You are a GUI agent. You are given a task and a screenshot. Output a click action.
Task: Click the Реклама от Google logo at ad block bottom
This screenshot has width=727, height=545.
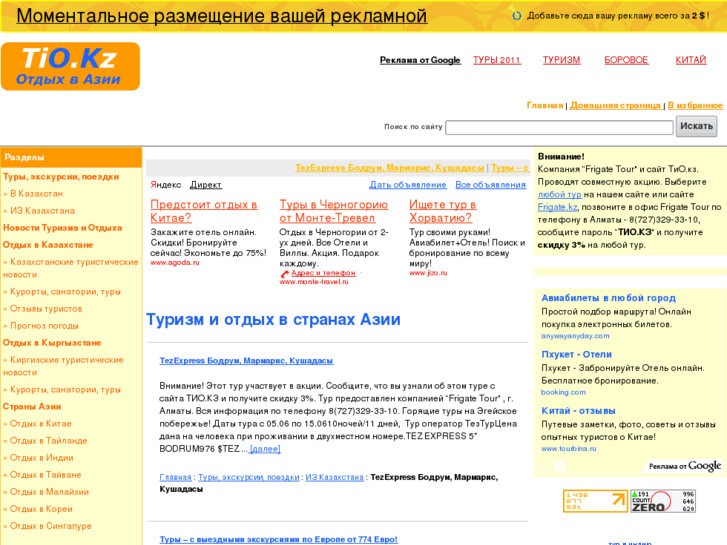685,466
